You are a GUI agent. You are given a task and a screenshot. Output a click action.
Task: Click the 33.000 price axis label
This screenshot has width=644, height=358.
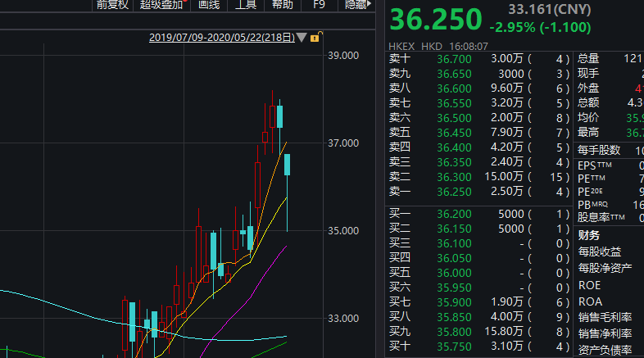pyautogui.click(x=343, y=319)
